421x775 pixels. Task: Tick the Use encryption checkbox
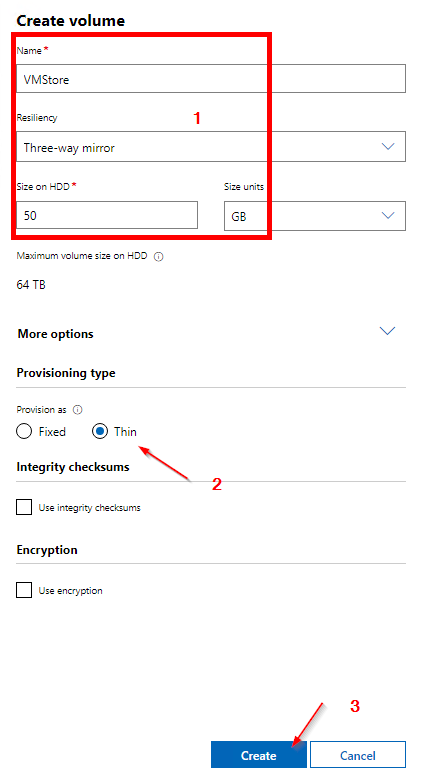click(24, 590)
